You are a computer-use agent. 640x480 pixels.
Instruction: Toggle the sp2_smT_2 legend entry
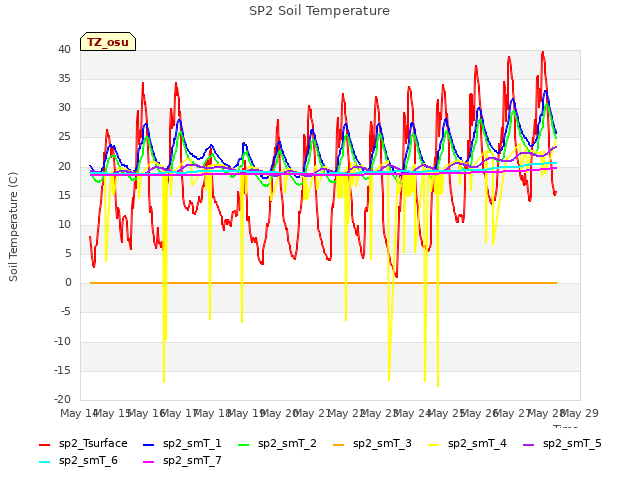(277, 444)
